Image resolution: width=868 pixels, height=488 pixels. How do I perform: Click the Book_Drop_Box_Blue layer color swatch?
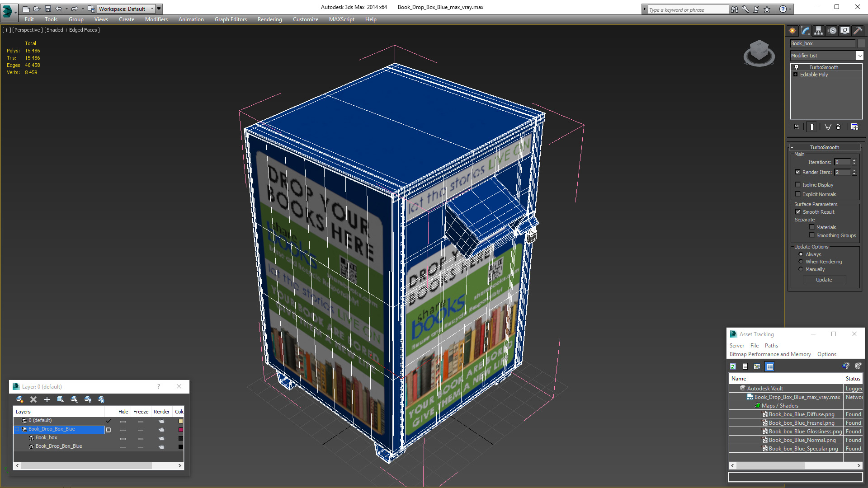(x=180, y=430)
